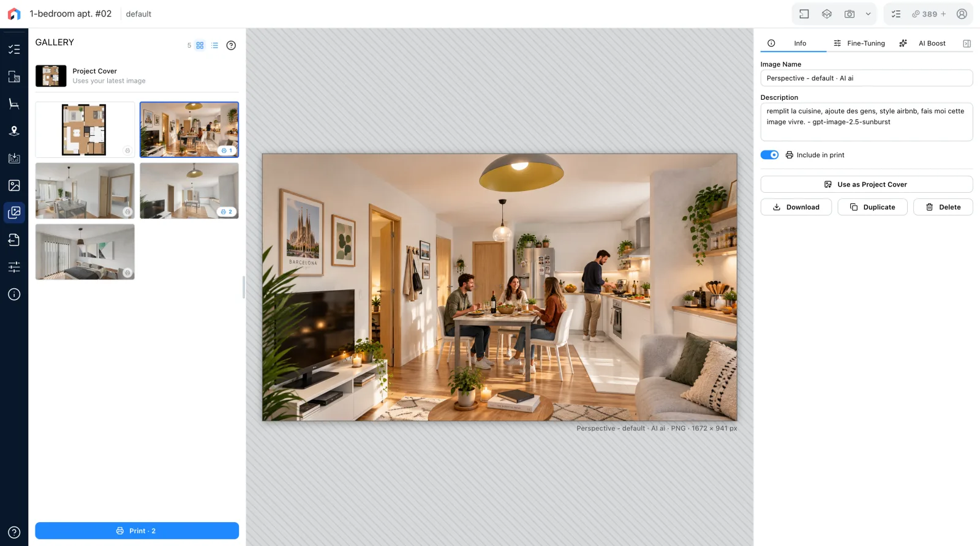The width and height of the screenshot is (980, 546).
Task: Select the floor plan thumbnail
Action: coord(85,130)
